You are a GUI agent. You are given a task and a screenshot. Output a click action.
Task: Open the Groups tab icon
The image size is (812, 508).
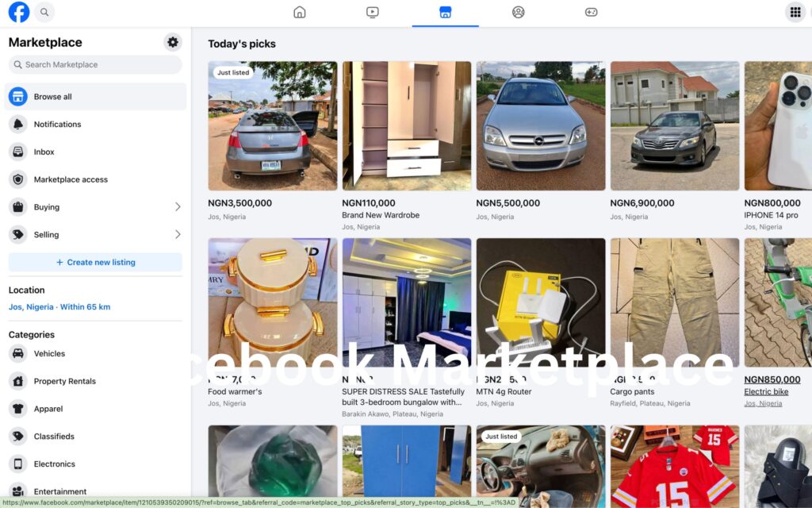coord(519,12)
